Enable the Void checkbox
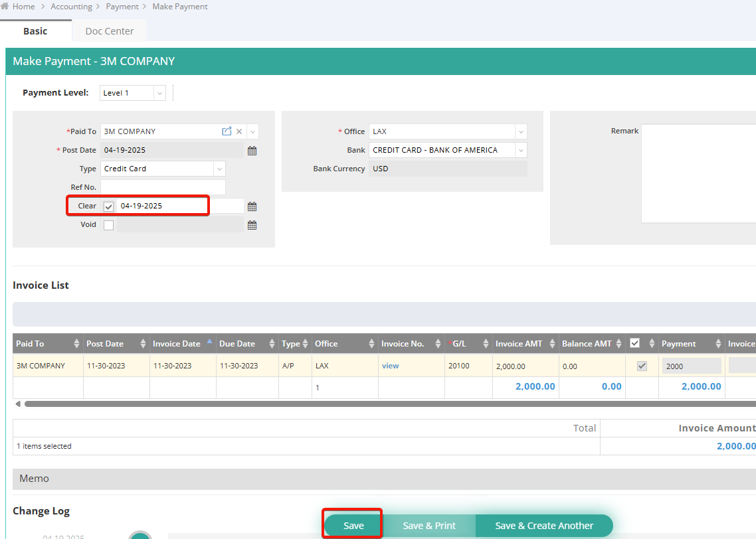 (x=109, y=225)
